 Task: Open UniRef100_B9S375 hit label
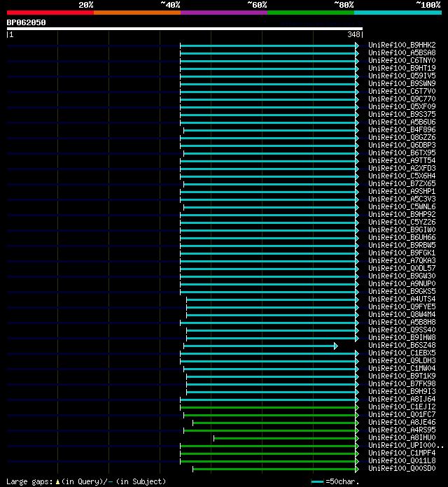(x=402, y=114)
